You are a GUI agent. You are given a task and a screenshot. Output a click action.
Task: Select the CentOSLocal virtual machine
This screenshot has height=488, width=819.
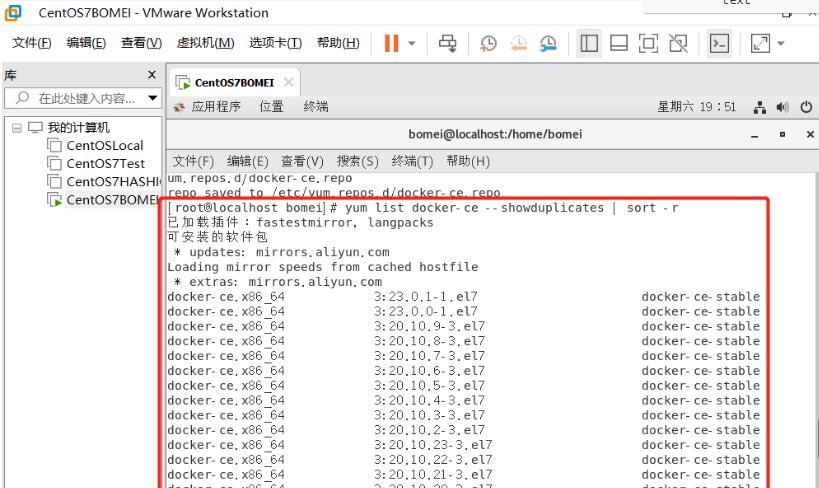pyautogui.click(x=104, y=146)
